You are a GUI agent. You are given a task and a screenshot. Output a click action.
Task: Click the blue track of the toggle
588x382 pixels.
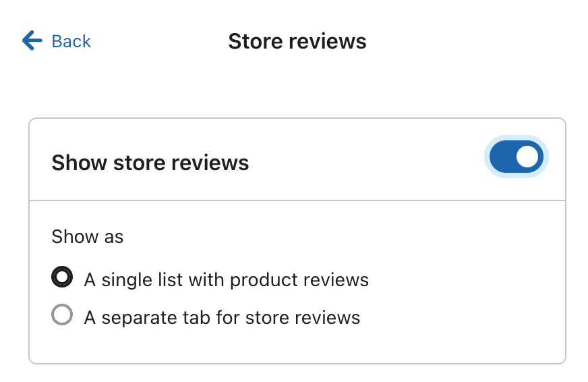point(502,157)
